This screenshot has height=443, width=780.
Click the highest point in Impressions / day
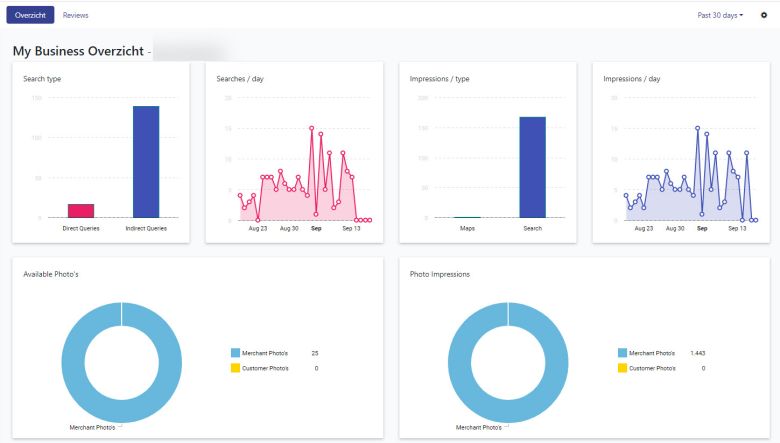698,128
